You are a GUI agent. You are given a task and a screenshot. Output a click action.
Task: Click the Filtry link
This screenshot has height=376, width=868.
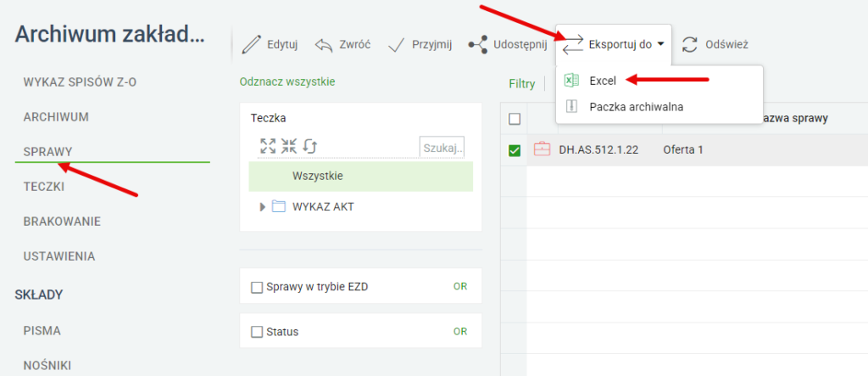point(522,84)
